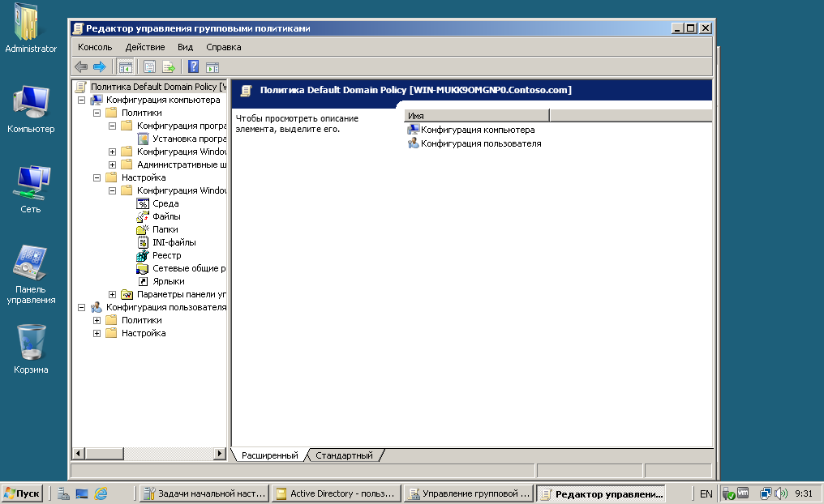Click the show desktop quick launch icon

82,493
